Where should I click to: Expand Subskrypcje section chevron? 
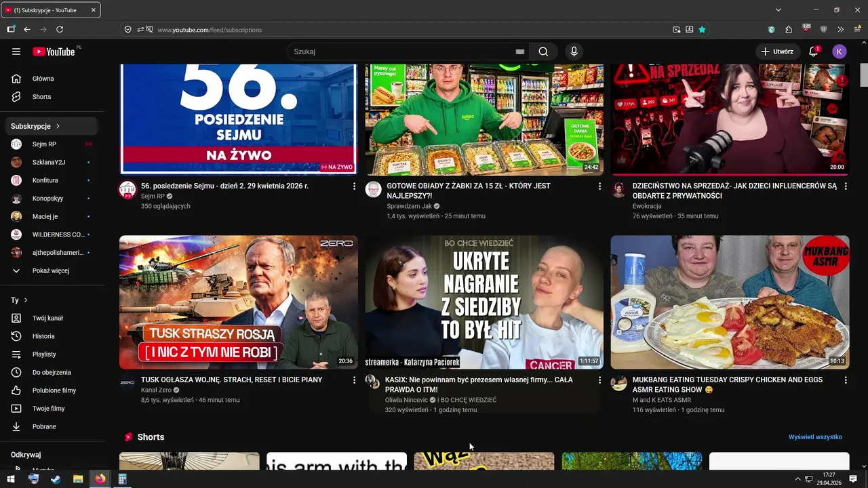pyautogui.click(x=58, y=126)
